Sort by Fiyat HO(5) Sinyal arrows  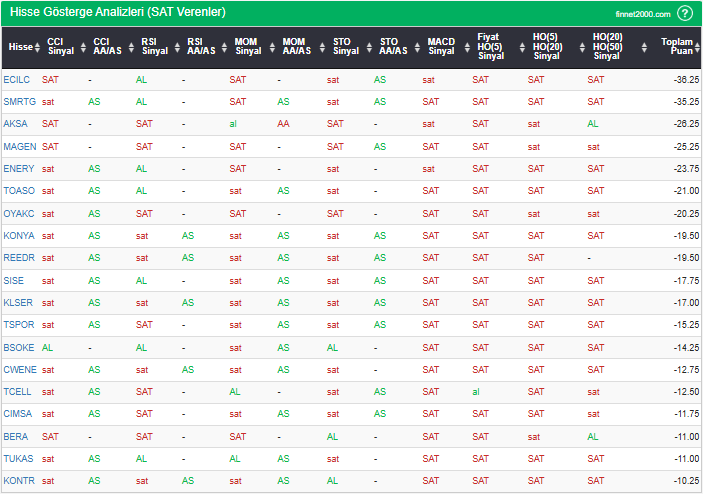[x=522, y=47]
